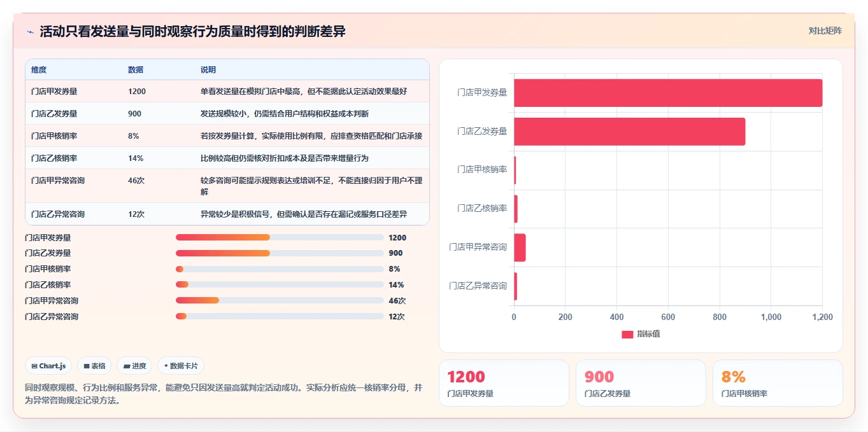The width and height of the screenshot is (868, 432).
Task: Click the 数据 column header
Action: pyautogui.click(x=136, y=70)
